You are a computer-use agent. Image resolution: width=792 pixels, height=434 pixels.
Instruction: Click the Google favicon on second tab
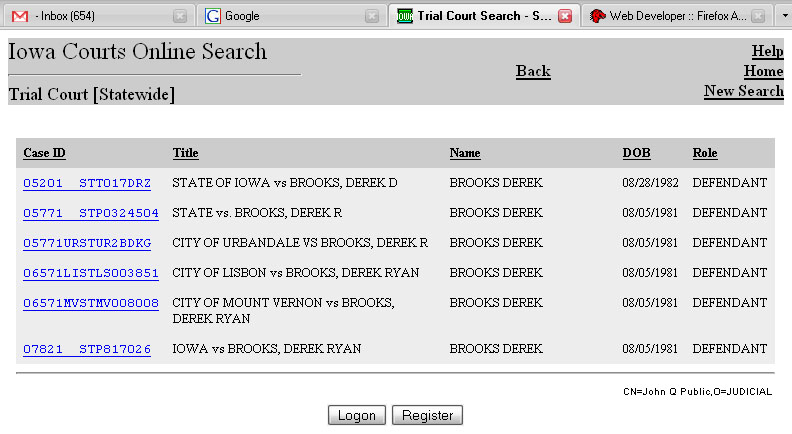(213, 16)
